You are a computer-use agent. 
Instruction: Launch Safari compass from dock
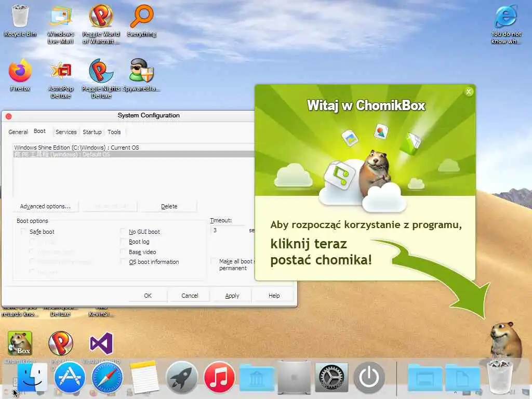(107, 377)
